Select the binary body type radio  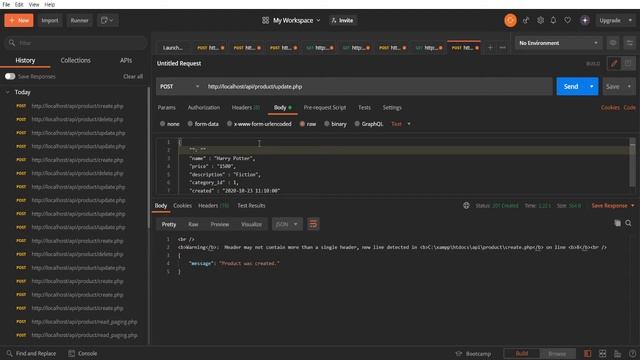(x=327, y=124)
